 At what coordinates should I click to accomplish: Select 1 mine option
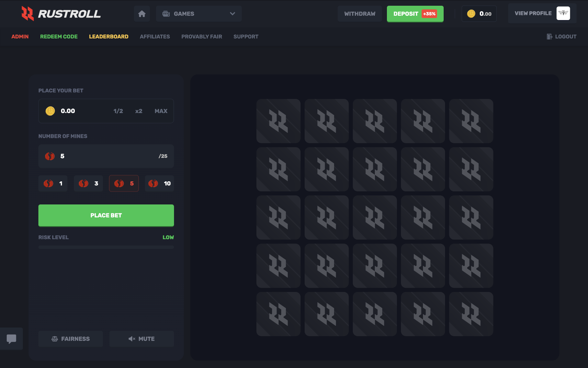pyautogui.click(x=53, y=183)
